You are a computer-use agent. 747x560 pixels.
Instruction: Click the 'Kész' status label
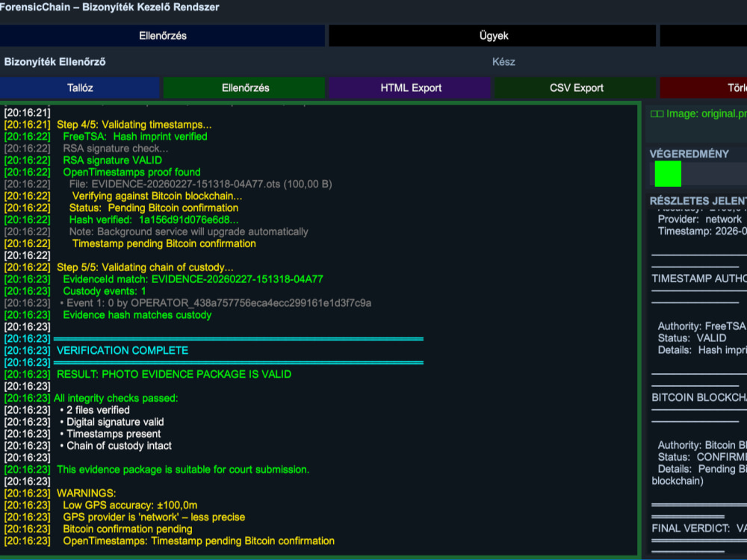[x=503, y=62]
